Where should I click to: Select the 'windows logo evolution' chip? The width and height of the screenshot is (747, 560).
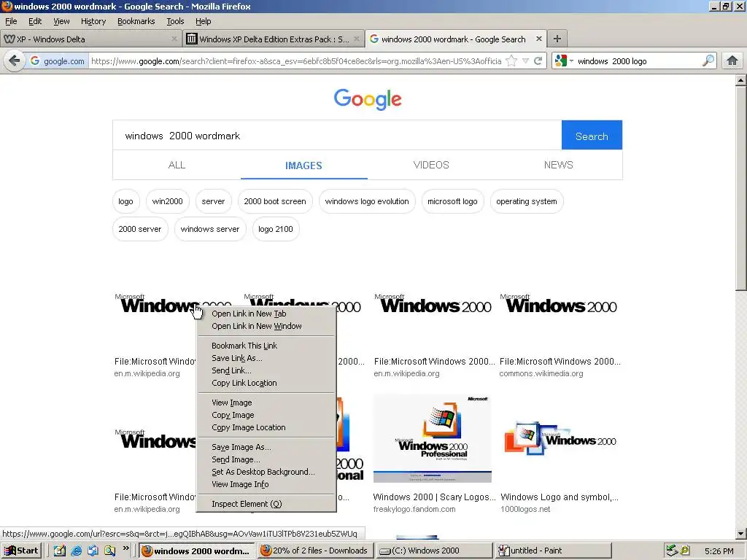pos(367,201)
